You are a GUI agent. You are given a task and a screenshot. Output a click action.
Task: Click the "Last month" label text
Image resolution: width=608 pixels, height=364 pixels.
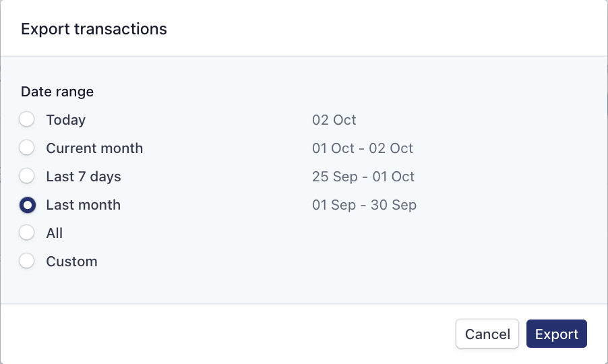tap(84, 205)
